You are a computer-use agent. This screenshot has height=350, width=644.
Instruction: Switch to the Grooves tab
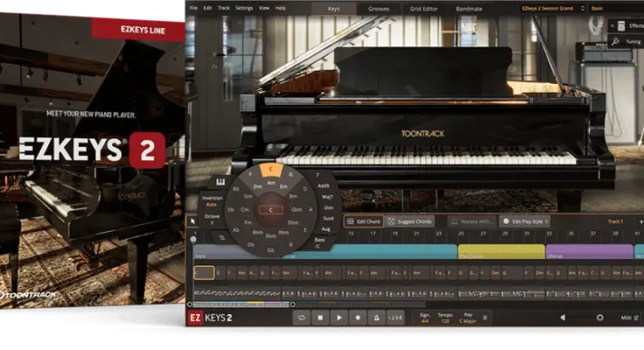379,8
